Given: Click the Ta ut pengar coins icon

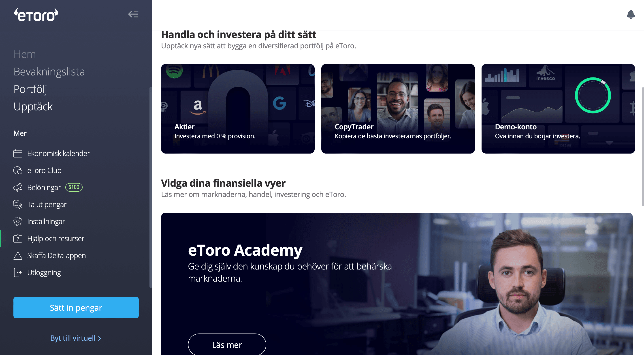Looking at the screenshot, I should pyautogui.click(x=18, y=204).
